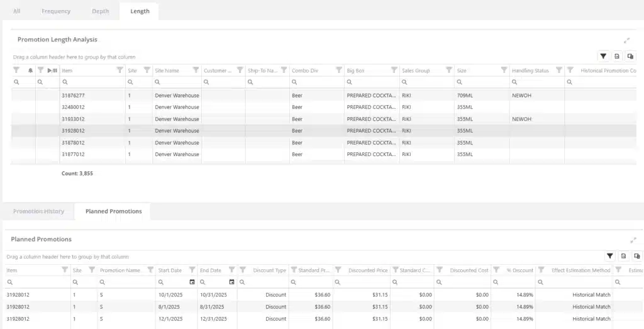Switch to the Frequency tab
This screenshot has width=644, height=329.
[x=56, y=11]
